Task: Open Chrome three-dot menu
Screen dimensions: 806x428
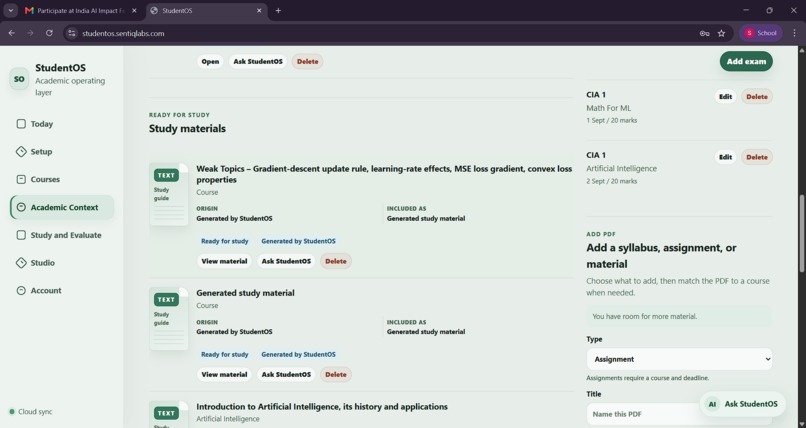Action: click(x=795, y=33)
